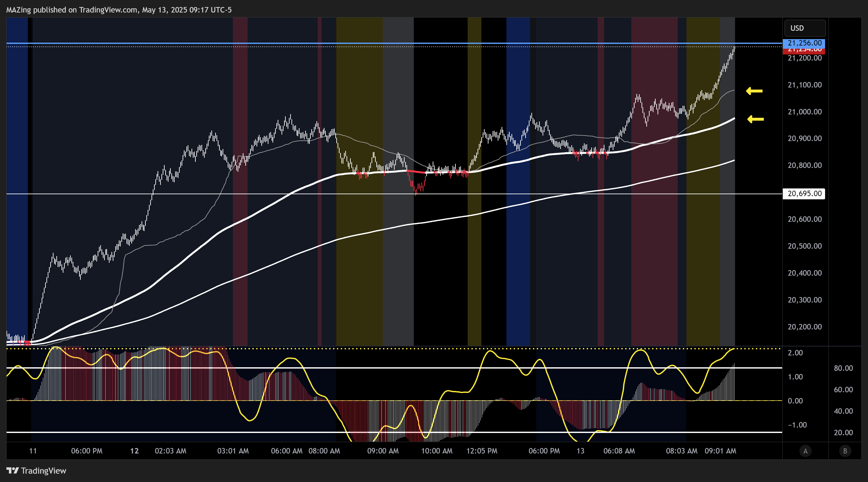Click the 10:00 AM time label

[437, 451]
